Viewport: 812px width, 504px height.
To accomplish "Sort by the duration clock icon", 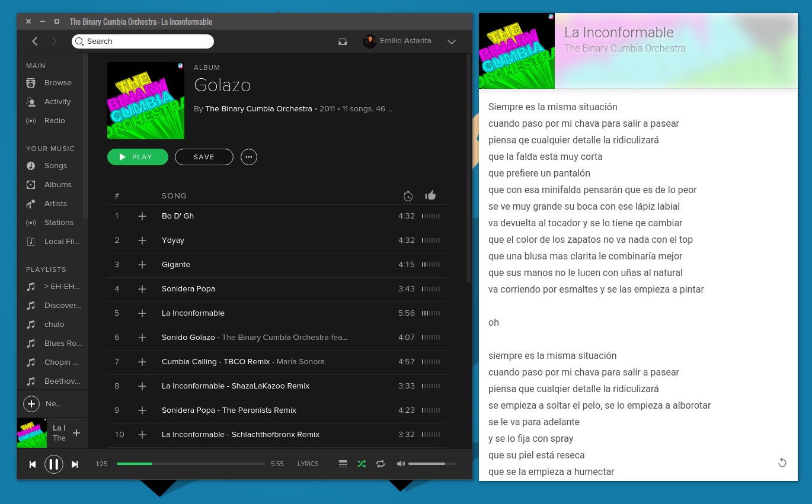I will [x=408, y=195].
